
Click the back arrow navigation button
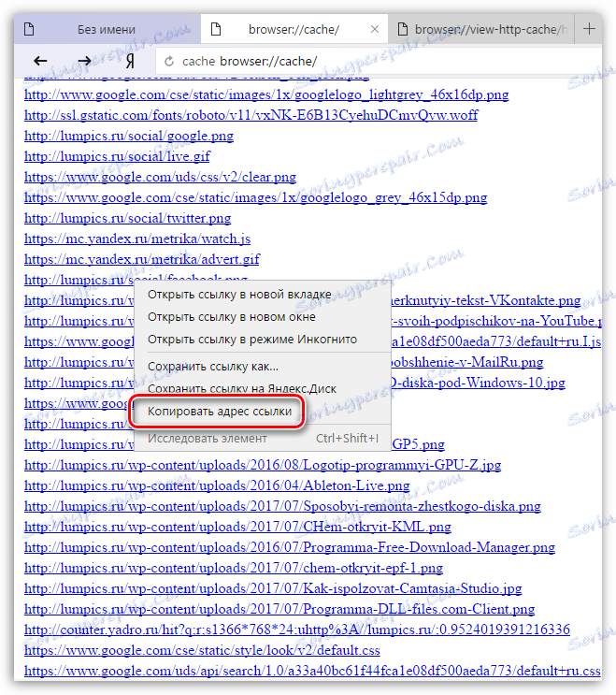pos(41,61)
